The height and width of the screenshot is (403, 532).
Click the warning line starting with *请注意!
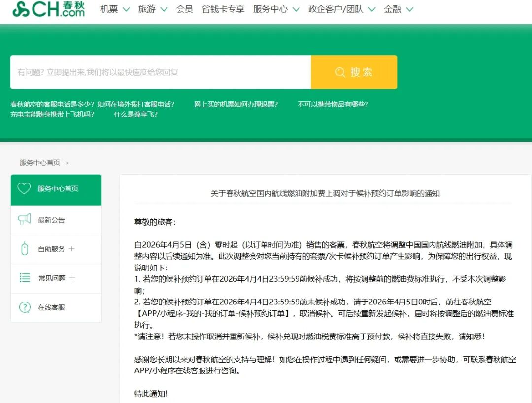(x=310, y=336)
